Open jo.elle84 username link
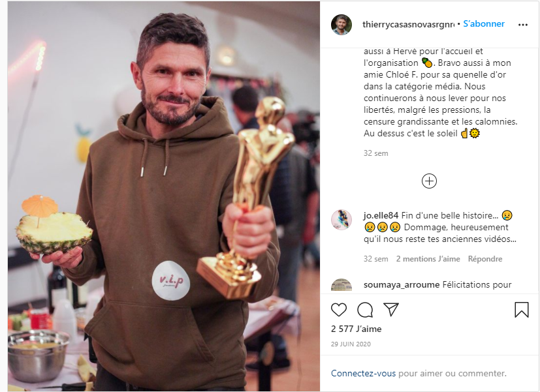This screenshot has height=392, width=540. pyautogui.click(x=381, y=216)
